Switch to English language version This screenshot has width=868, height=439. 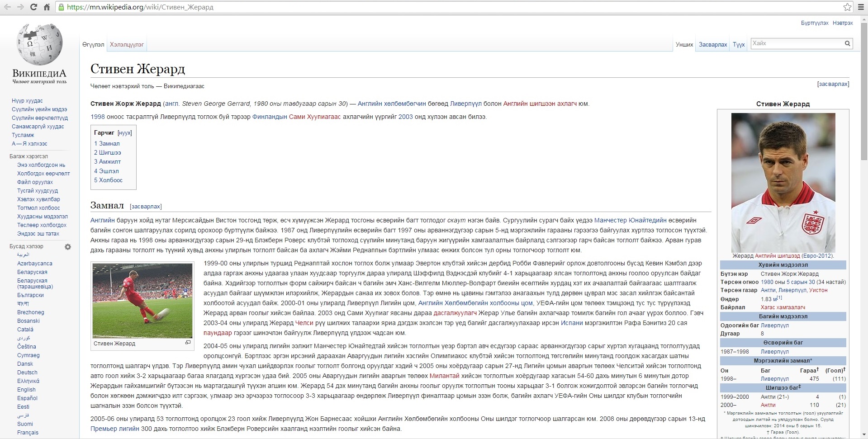(26, 390)
